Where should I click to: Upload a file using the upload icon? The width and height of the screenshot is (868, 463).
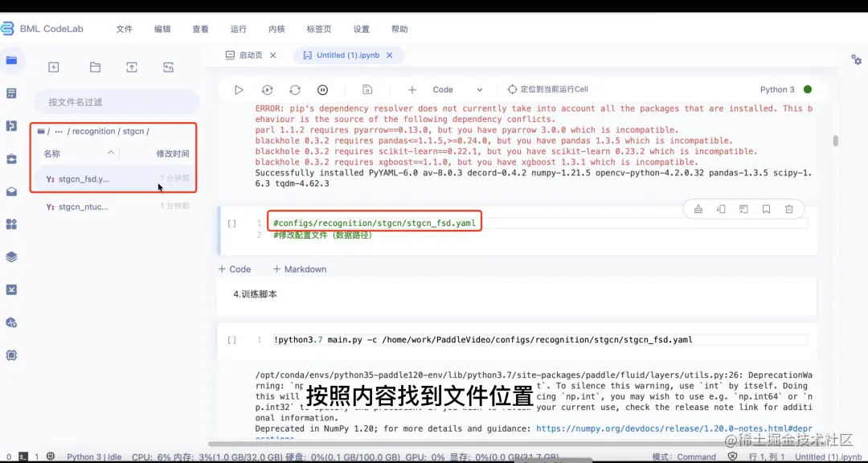point(132,67)
